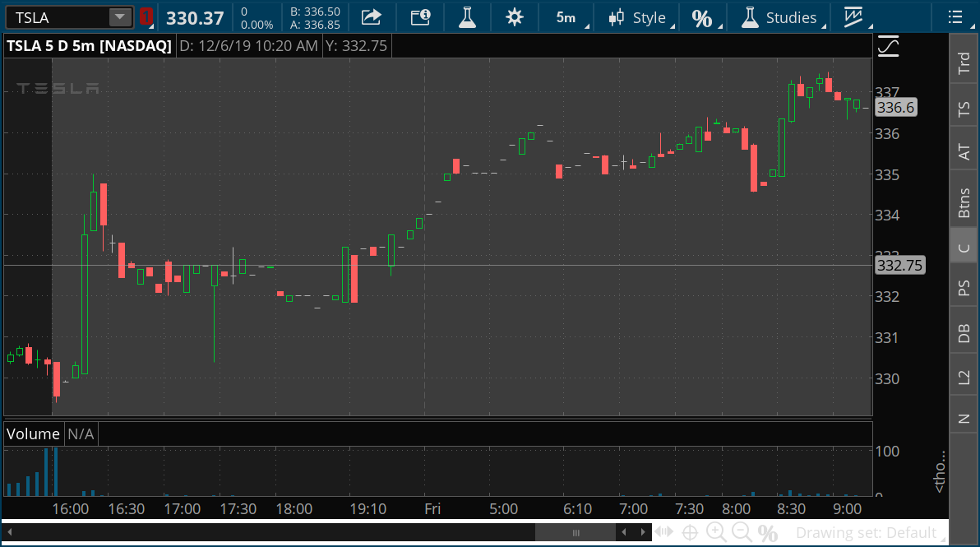Image resolution: width=980 pixels, height=547 pixels.
Task: Click the 9:00 time axis label
Action: click(848, 509)
